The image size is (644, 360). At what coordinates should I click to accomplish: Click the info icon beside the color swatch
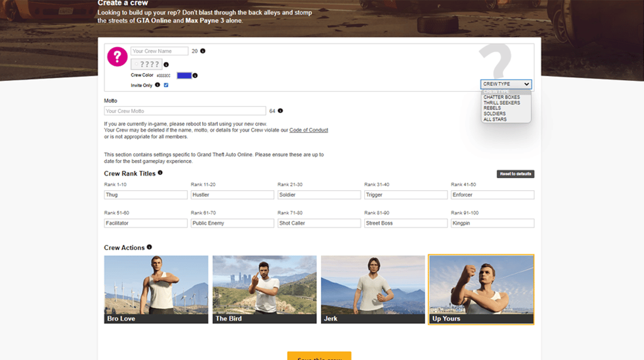pos(195,75)
